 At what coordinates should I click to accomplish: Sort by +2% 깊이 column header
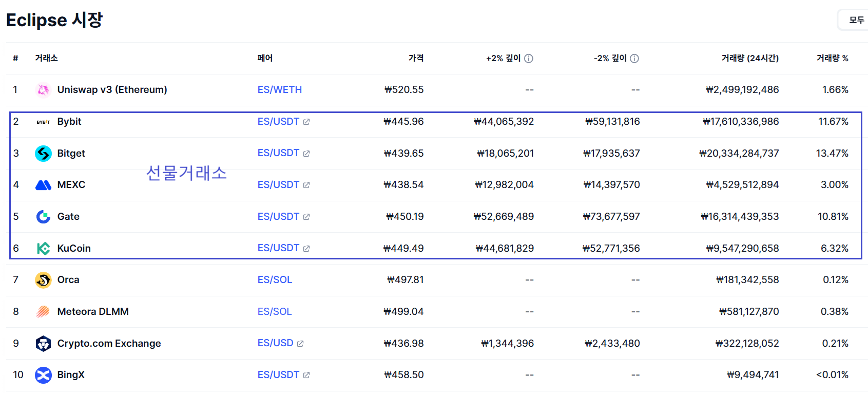pos(504,58)
